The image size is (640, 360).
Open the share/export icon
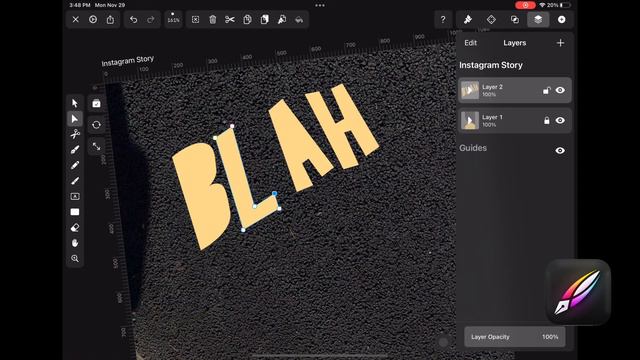coord(111,20)
